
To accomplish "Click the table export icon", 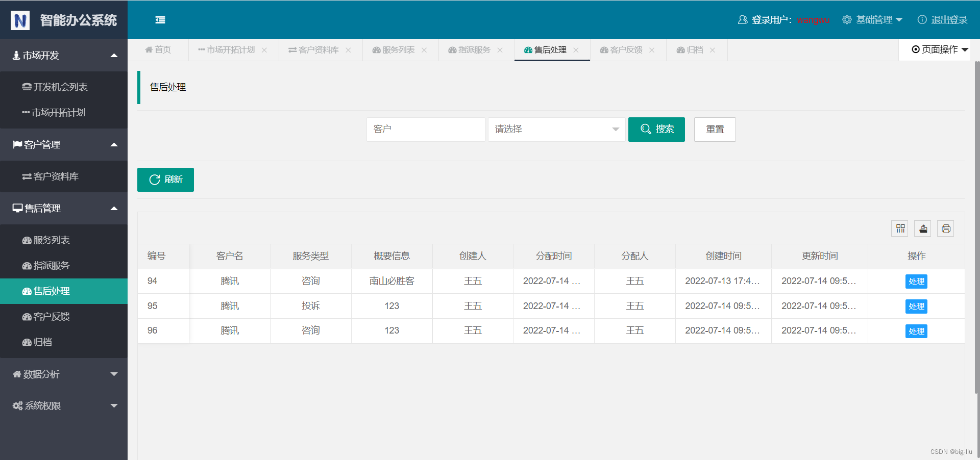I will (x=923, y=228).
